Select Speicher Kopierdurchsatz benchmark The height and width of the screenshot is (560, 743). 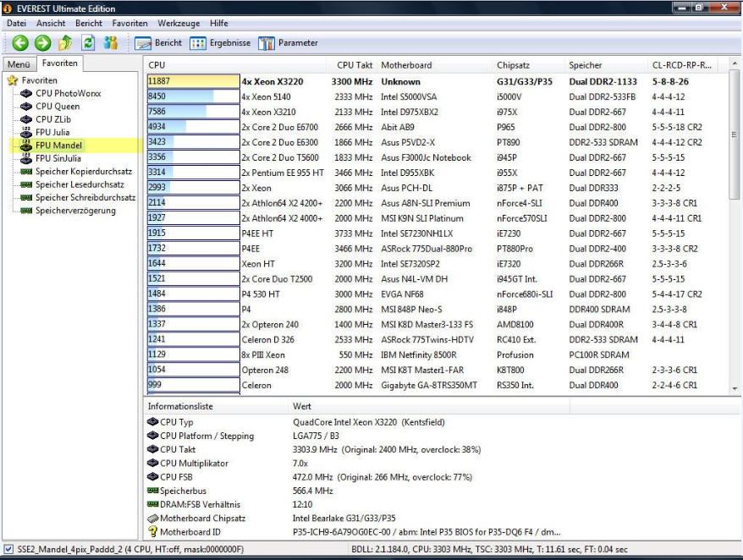pyautogui.click(x=84, y=172)
